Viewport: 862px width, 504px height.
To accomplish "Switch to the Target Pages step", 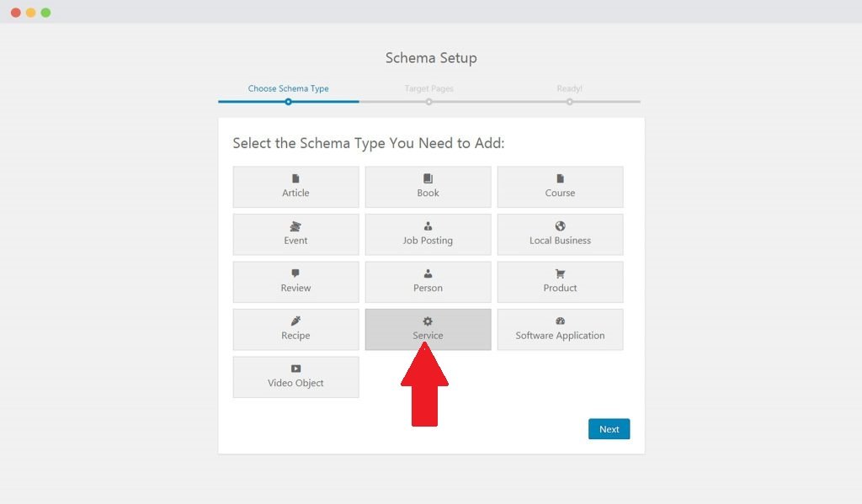I will pos(429,88).
